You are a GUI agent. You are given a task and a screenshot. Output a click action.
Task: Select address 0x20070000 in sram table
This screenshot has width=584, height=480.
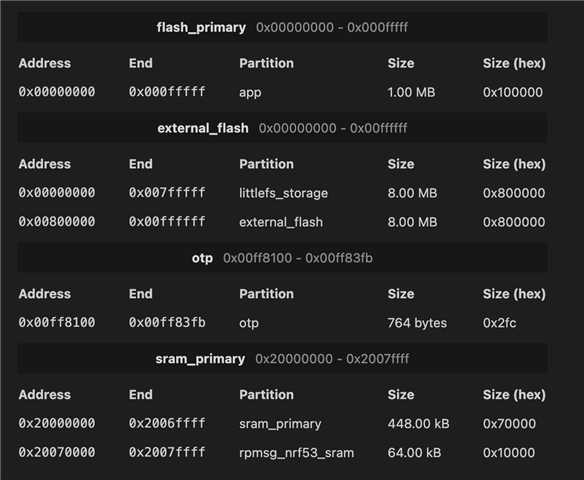(x=57, y=452)
